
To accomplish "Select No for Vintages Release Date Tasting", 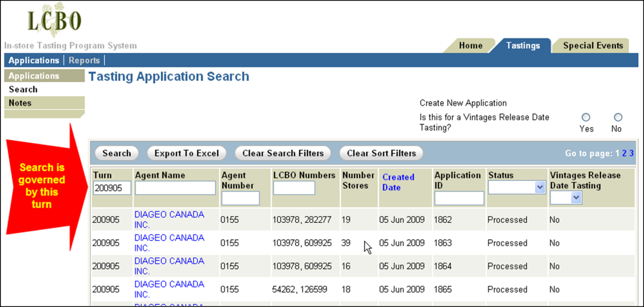I will (x=618, y=117).
